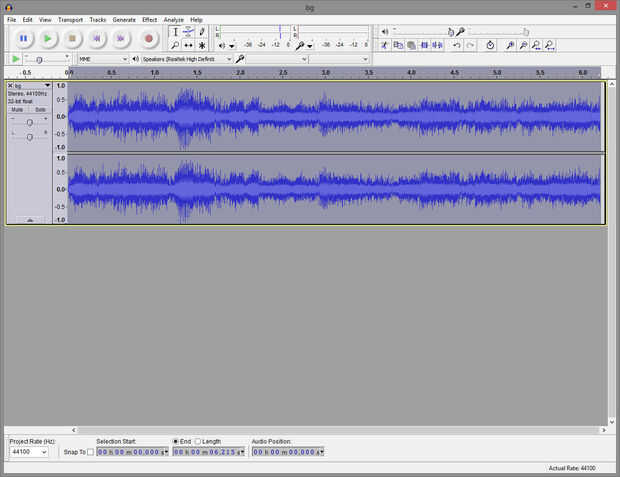Mute the bg track
Viewport: 620px width, 477px height.
pos(17,110)
